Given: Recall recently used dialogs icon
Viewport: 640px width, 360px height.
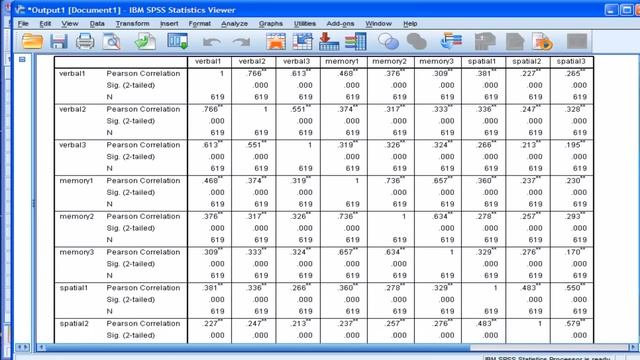Looking at the screenshot, I should click(x=178, y=42).
